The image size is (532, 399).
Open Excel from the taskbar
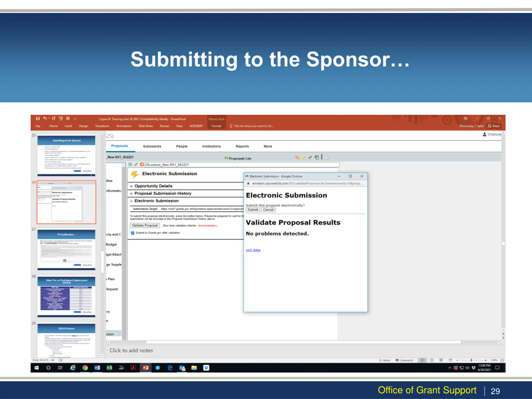coord(109,368)
